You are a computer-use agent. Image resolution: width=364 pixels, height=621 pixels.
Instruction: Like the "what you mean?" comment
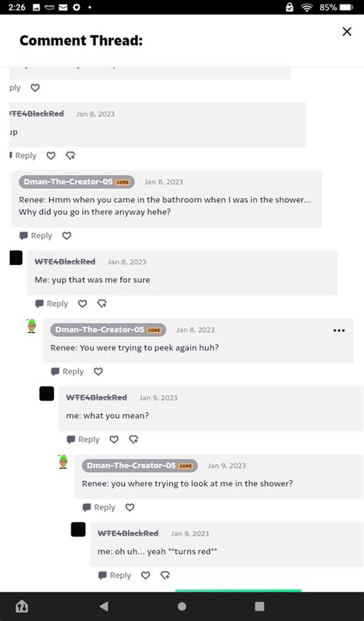pos(114,440)
